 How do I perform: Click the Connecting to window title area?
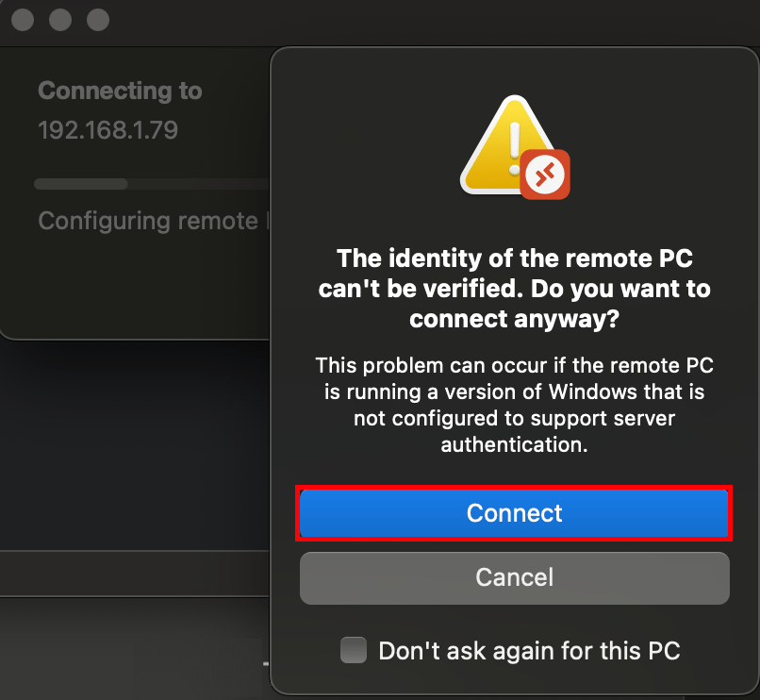coord(119,91)
